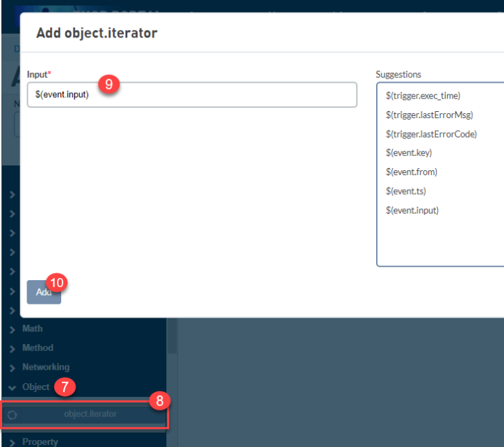Click the Input field containing $(event.input)
The image size is (504, 447).
point(192,95)
